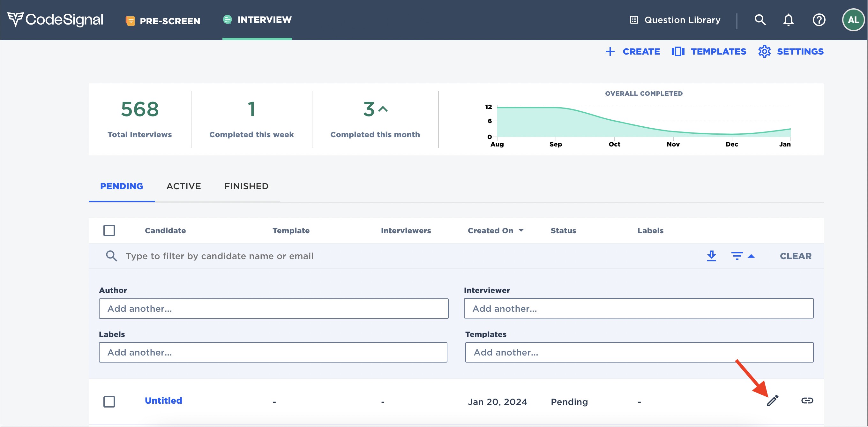This screenshot has width=868, height=427.
Task: Click the Create button
Action: pyautogui.click(x=633, y=52)
